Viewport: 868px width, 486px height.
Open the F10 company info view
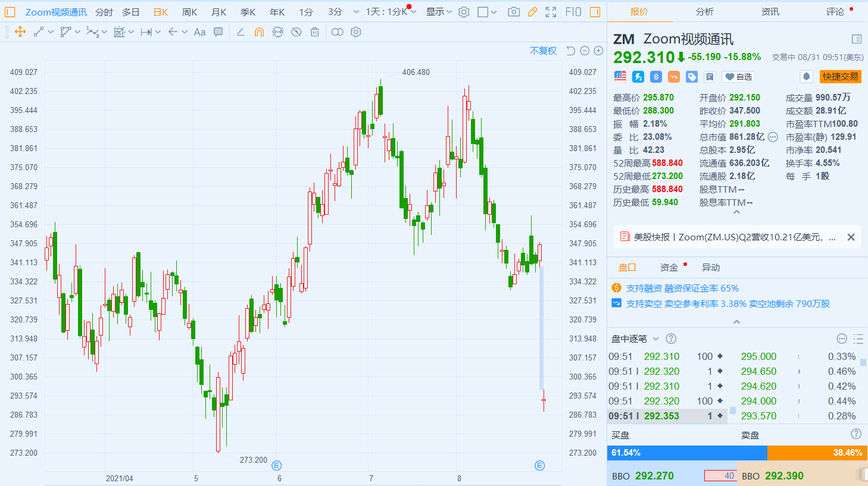coord(573,12)
